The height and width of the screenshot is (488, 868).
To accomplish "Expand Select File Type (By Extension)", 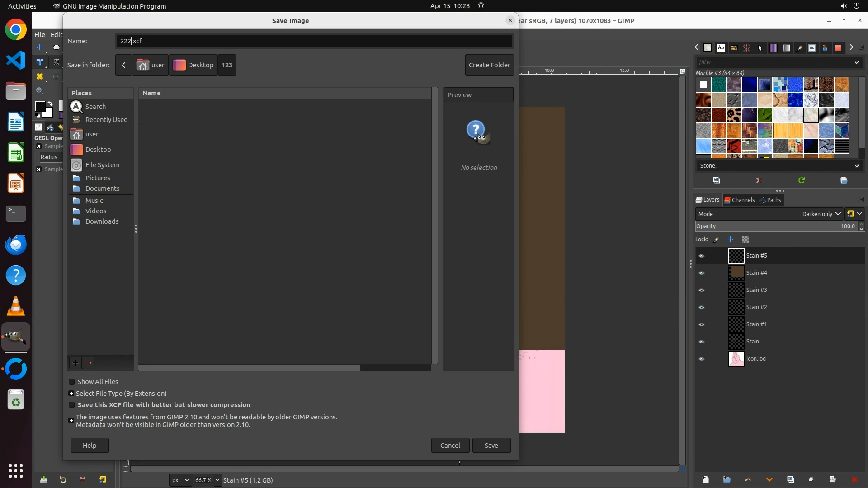I will point(71,394).
